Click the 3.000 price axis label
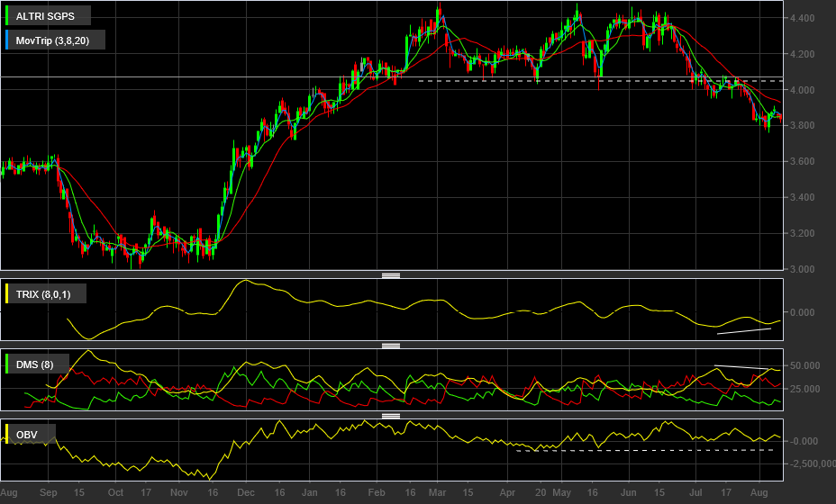This screenshot has height=504, width=836. point(802,269)
